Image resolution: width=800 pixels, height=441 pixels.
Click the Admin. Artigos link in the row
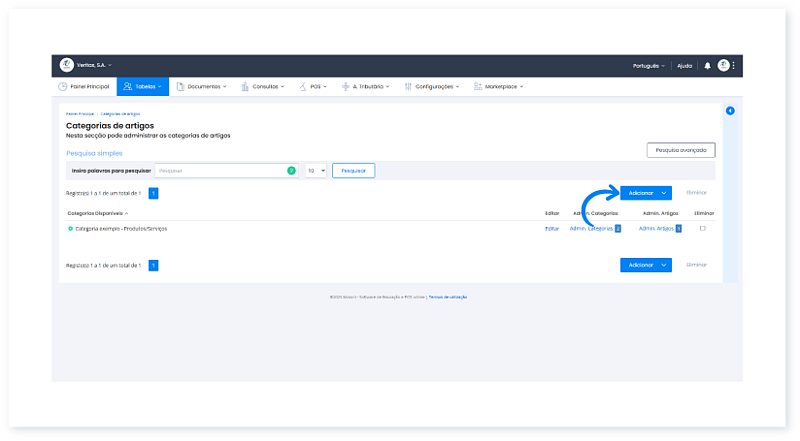(x=656, y=229)
